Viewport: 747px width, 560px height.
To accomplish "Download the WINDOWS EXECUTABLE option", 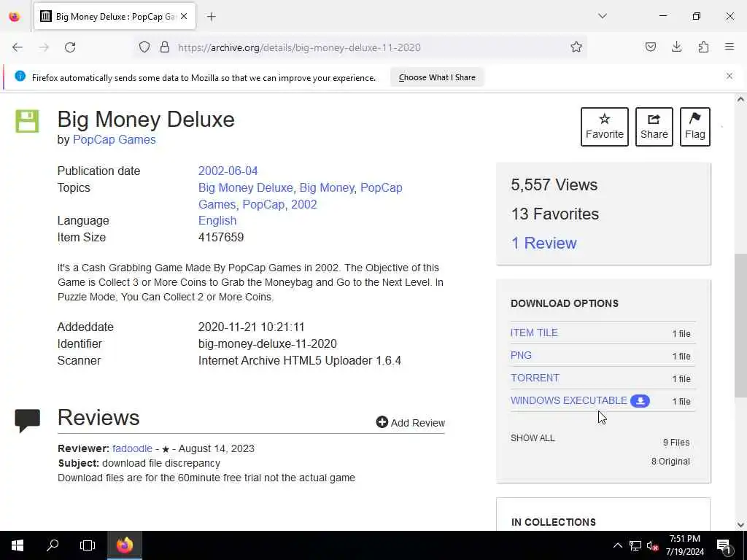I will pos(569,400).
